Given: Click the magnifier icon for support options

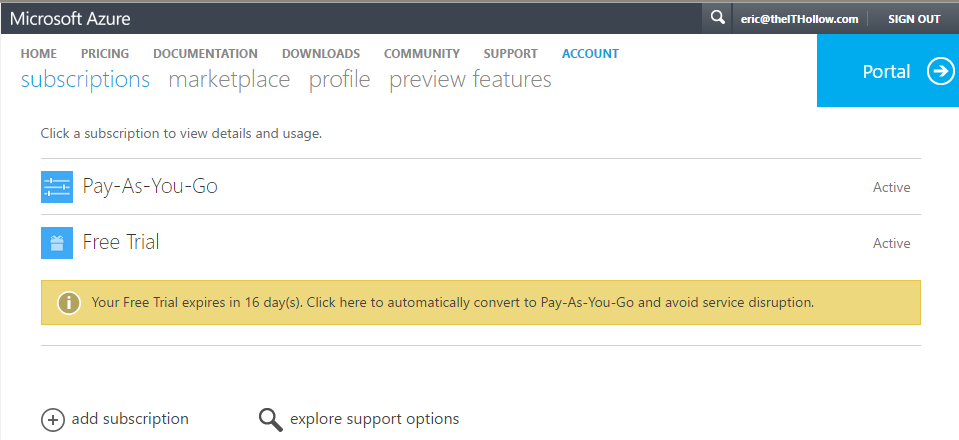Looking at the screenshot, I should click(x=270, y=419).
